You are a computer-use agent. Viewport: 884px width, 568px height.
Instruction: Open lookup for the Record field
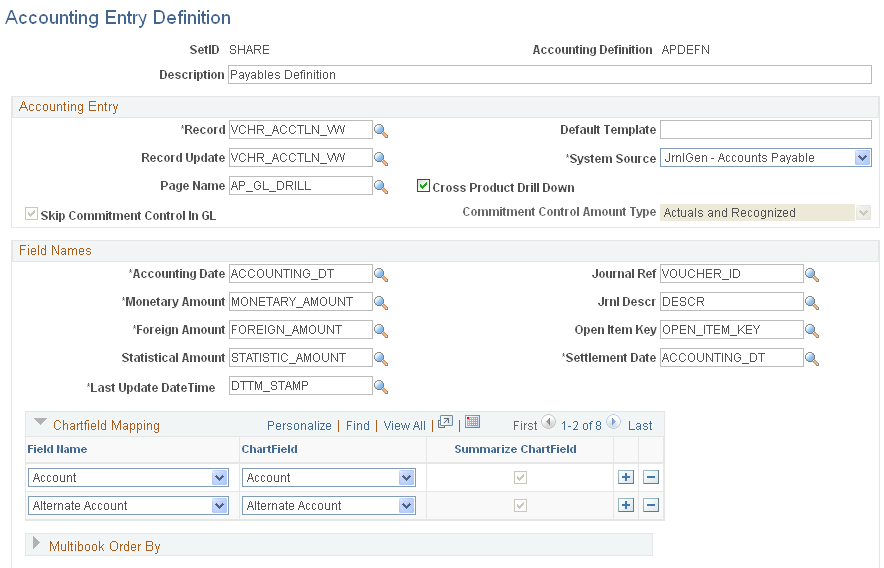pos(381,131)
